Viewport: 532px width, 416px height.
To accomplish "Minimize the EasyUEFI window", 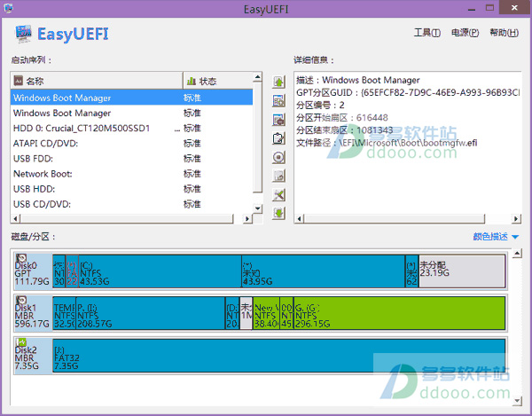I will (472, 8).
